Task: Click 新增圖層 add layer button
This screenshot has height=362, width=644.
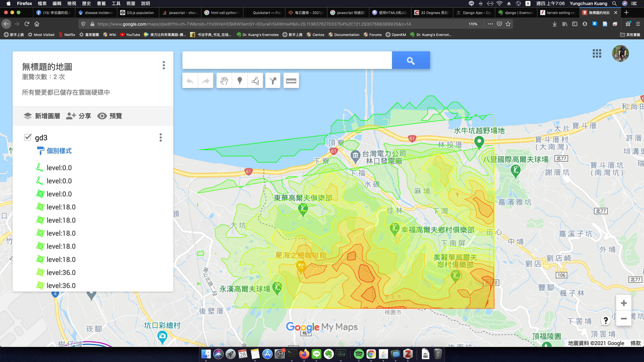Action: (x=42, y=116)
